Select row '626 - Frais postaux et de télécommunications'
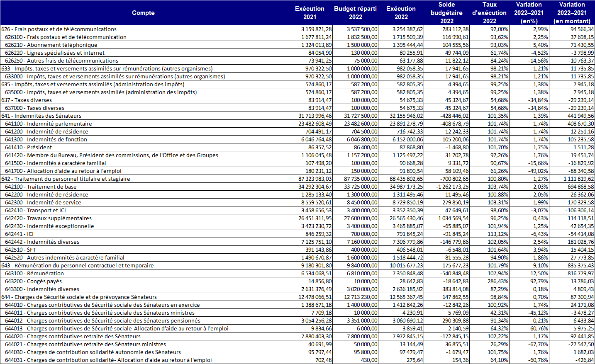This screenshot has width=595, height=364. [59, 29]
